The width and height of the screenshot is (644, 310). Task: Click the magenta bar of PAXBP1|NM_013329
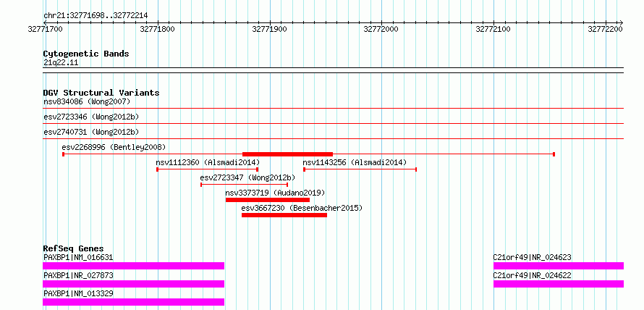pos(133,302)
